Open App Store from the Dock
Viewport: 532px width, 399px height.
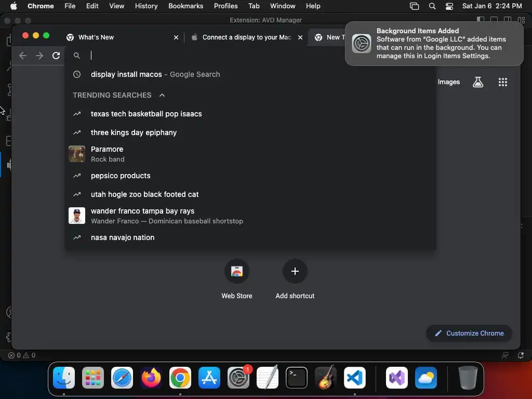tap(209, 378)
